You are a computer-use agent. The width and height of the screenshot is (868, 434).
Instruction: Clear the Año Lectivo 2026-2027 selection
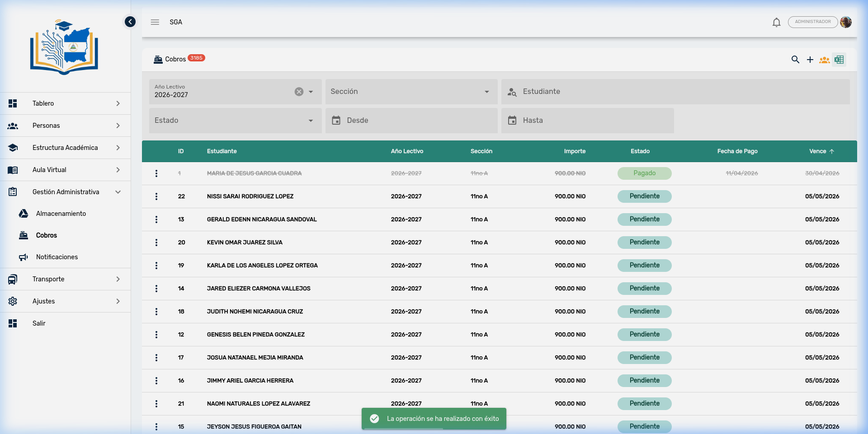[x=299, y=92]
